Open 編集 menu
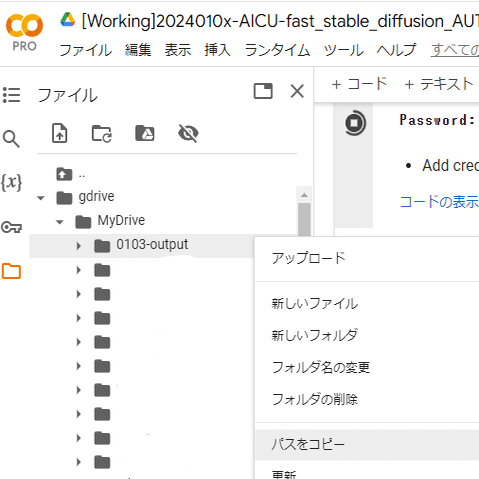This screenshot has width=479, height=479. 138,50
